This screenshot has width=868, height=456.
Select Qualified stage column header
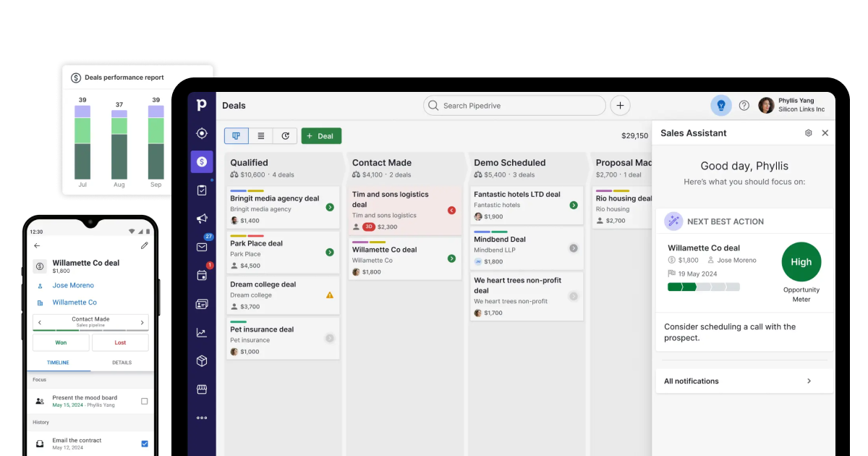[x=283, y=168]
